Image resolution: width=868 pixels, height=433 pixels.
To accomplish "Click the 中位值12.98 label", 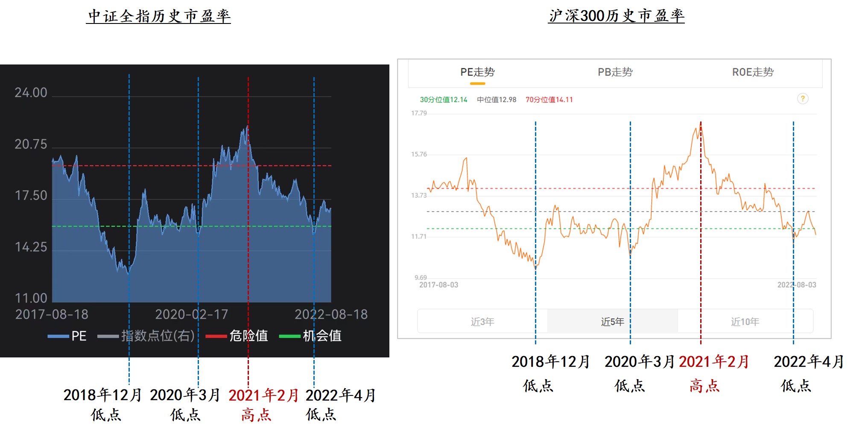I will coord(497,99).
